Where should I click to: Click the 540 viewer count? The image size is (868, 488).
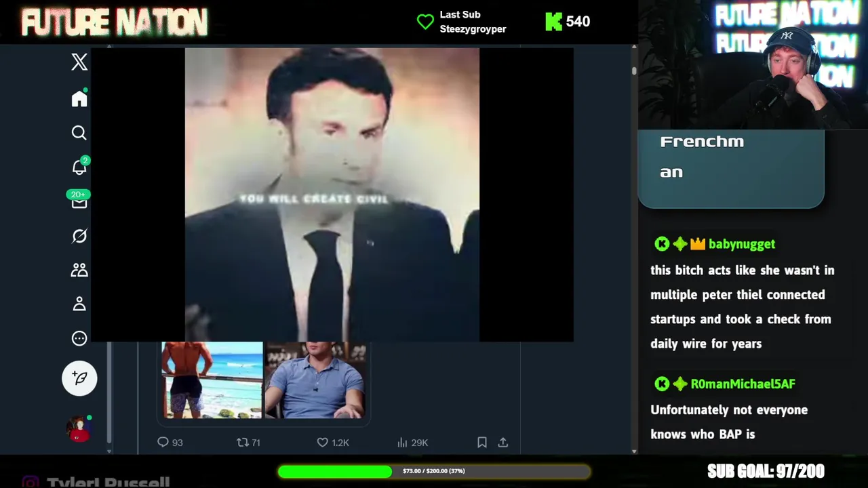(578, 22)
